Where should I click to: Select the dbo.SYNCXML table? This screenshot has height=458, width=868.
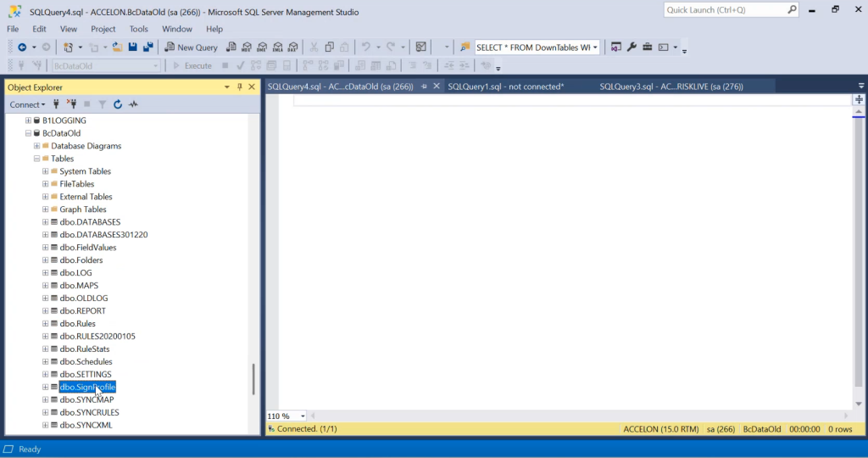pyautogui.click(x=86, y=425)
